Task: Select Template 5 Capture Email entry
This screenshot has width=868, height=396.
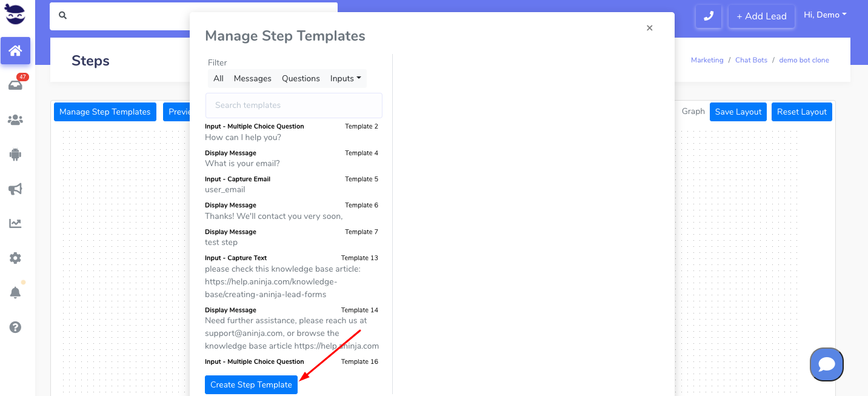Action: coord(292,184)
